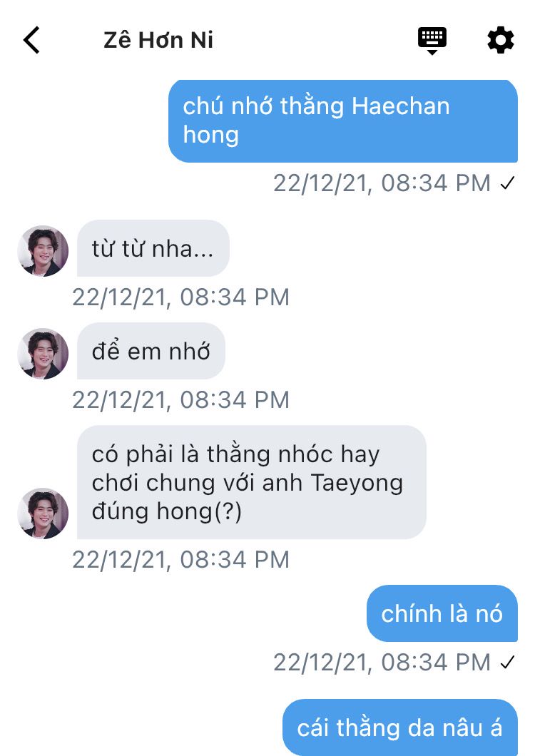Tap the timestamp under 'từ từ nha...'
This screenshot has width=535, height=756.
click(181, 297)
